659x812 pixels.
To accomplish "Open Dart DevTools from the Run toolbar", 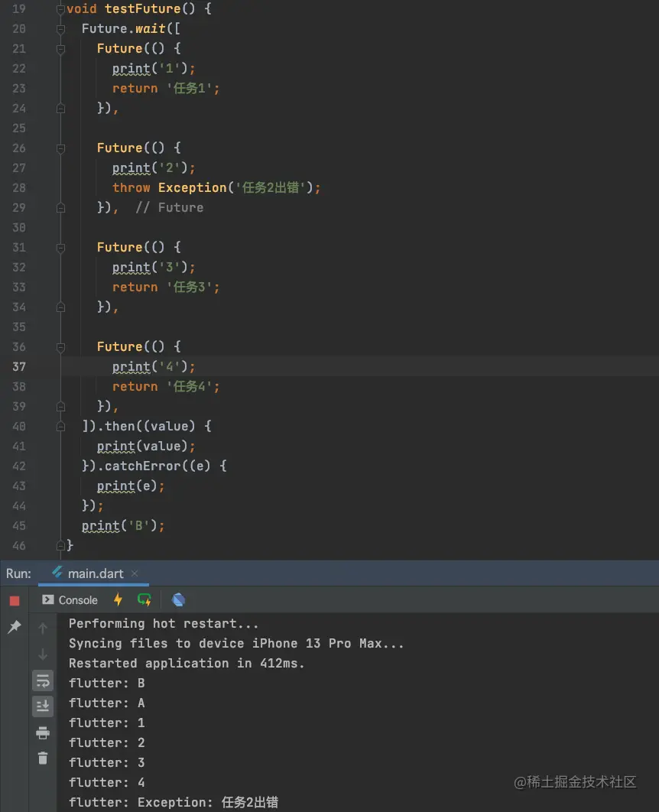I will [x=178, y=599].
